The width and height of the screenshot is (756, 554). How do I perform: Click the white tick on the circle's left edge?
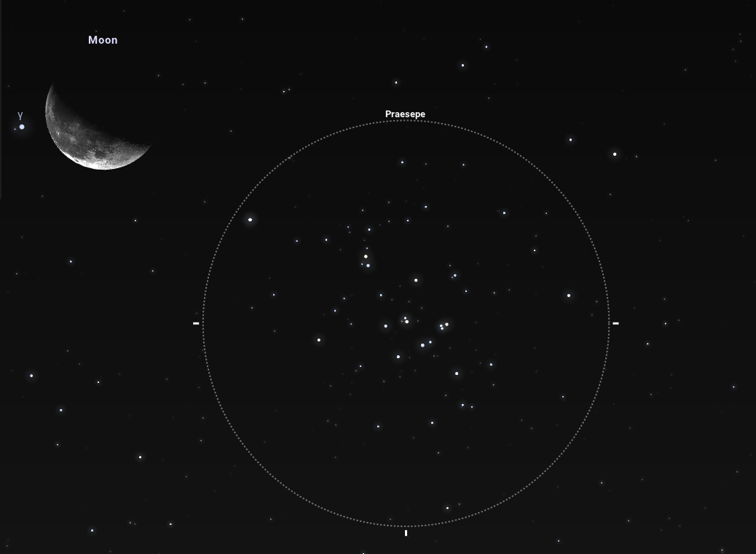(x=196, y=322)
